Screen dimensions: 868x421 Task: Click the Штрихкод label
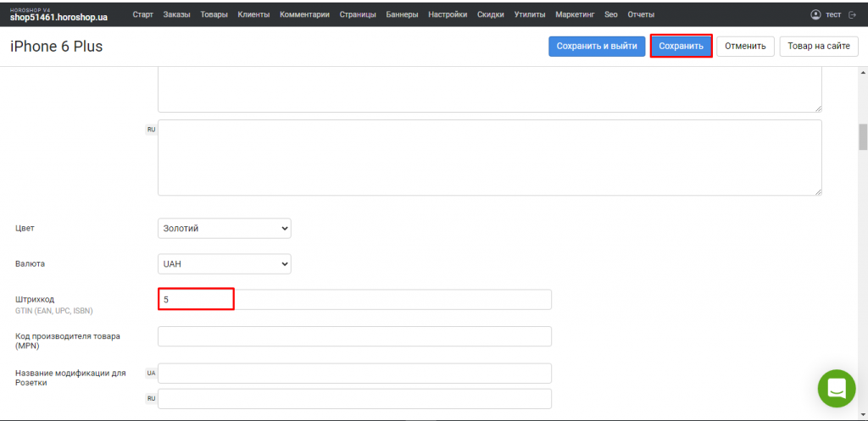35,299
